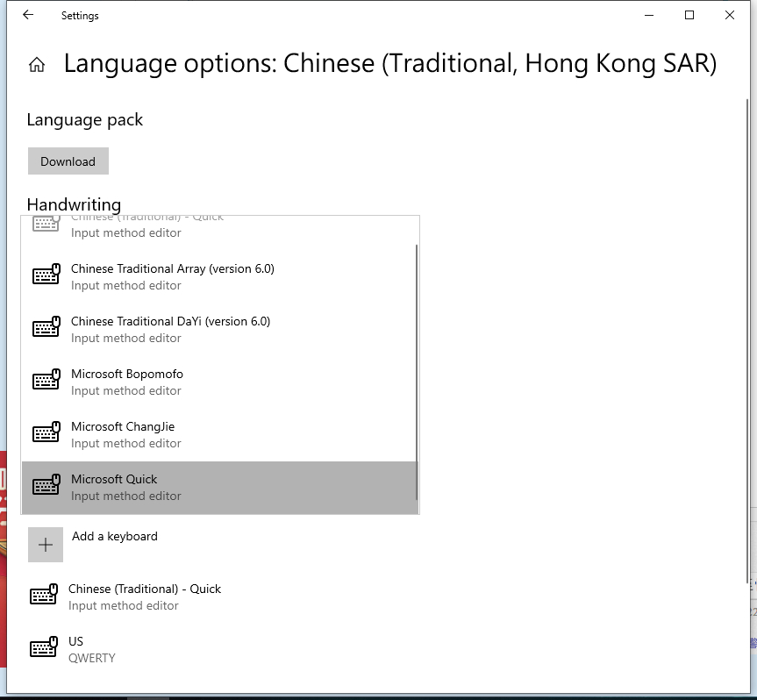This screenshot has width=757, height=700.
Task: Click keyboard icon beside Chinese Traditional DaYi
Action: [46, 327]
